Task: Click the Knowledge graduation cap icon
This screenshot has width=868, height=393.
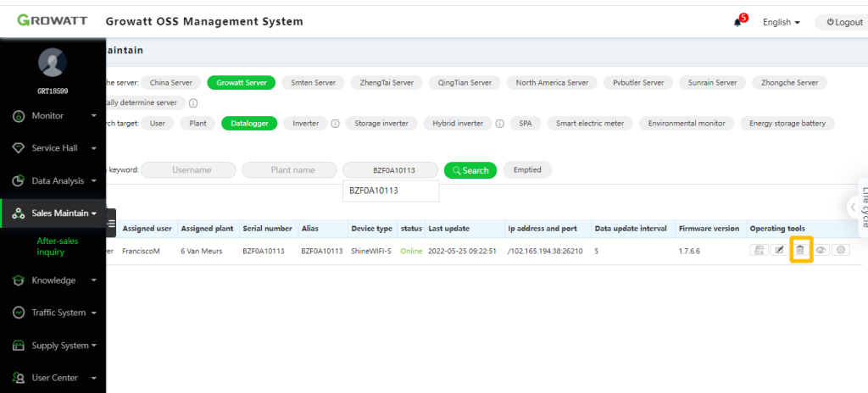Action: tap(19, 280)
